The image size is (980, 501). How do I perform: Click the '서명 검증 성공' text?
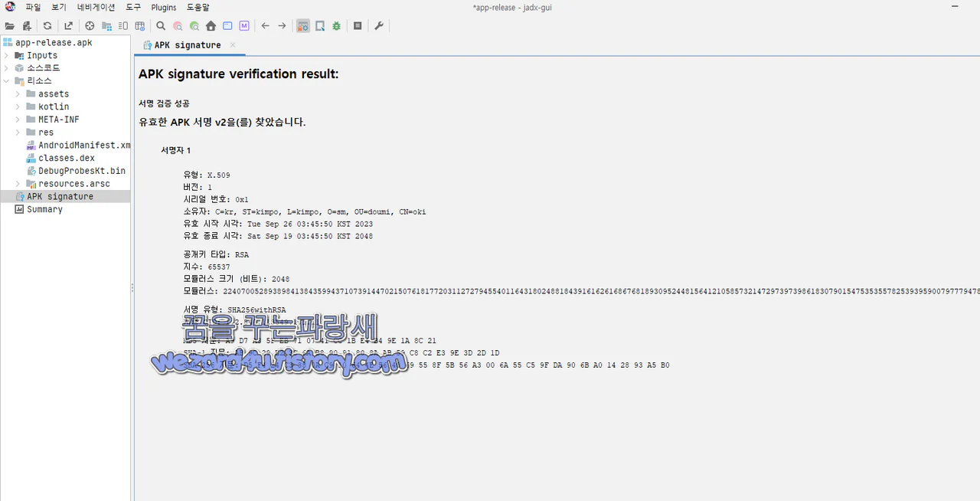click(x=164, y=103)
